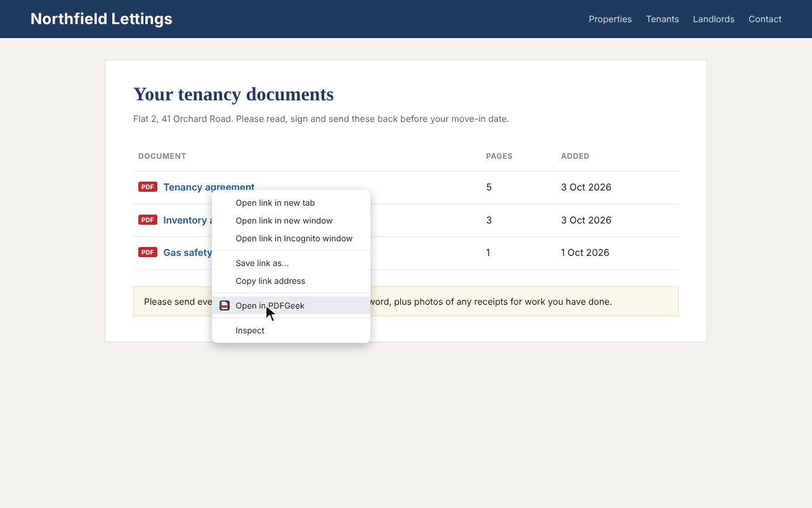Click the Document column header
This screenshot has width=812, height=508.
coord(162,156)
